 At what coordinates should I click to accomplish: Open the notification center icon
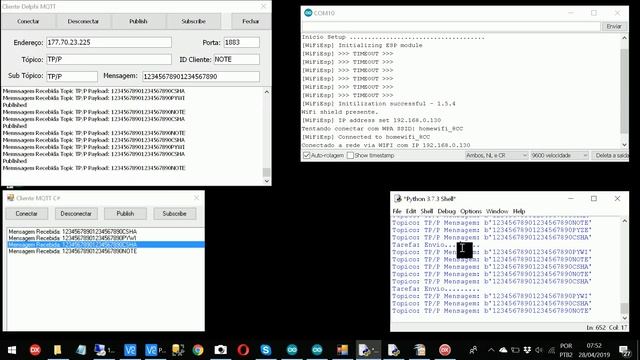point(624,350)
